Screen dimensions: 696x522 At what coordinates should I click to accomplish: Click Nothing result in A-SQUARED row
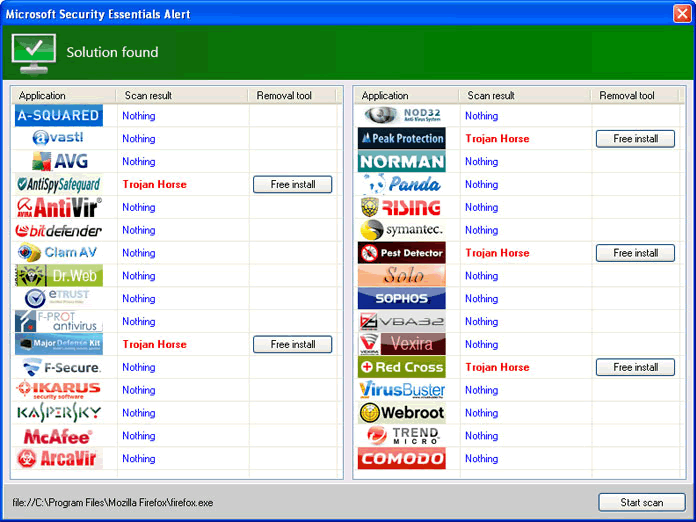(x=138, y=116)
